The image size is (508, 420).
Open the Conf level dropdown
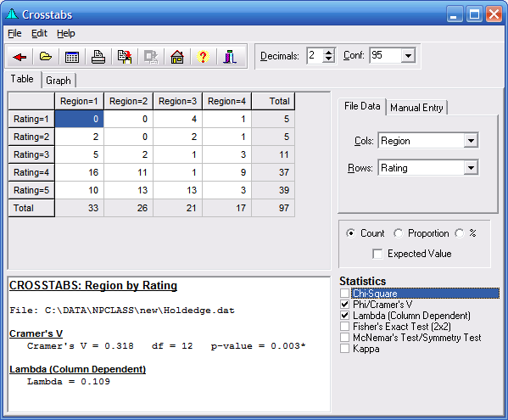point(408,56)
